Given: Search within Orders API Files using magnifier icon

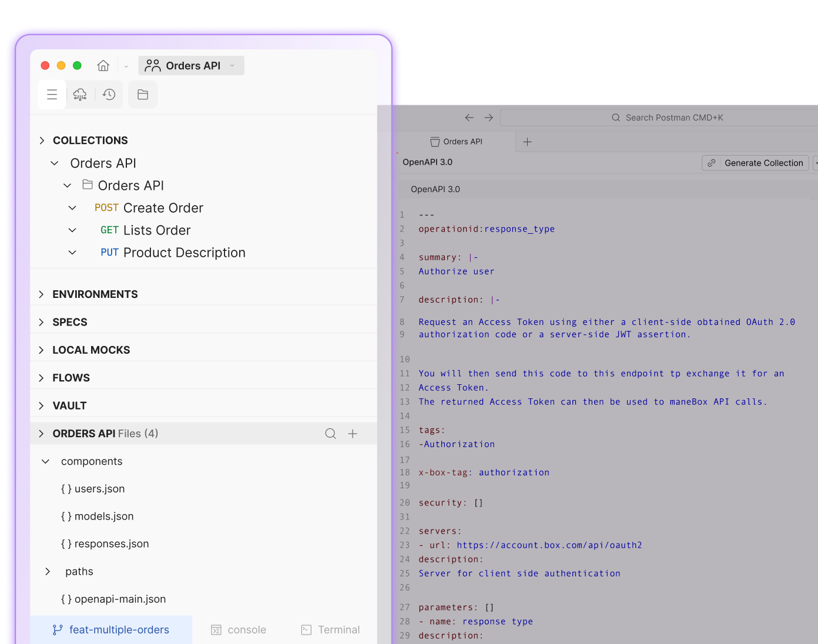Looking at the screenshot, I should [331, 434].
